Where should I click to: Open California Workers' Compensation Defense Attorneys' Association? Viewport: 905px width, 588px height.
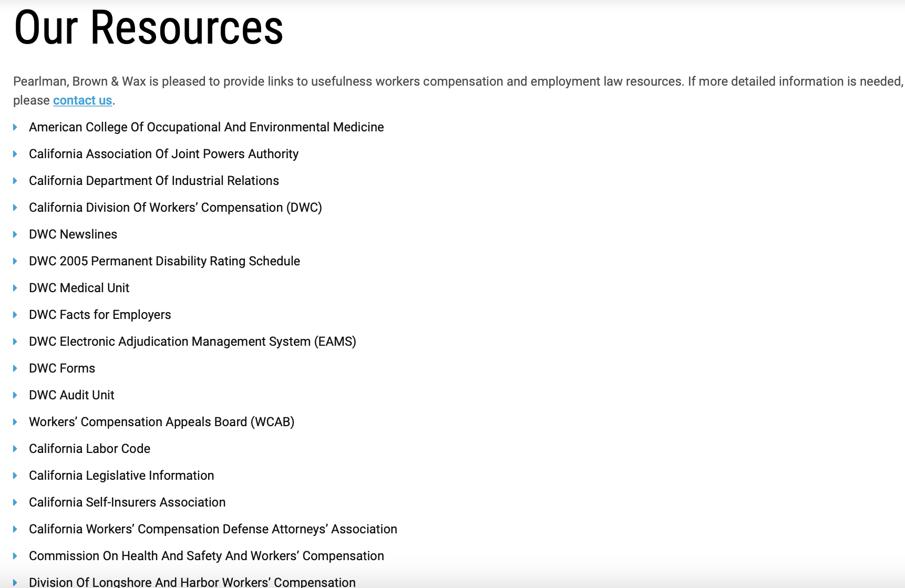213,529
